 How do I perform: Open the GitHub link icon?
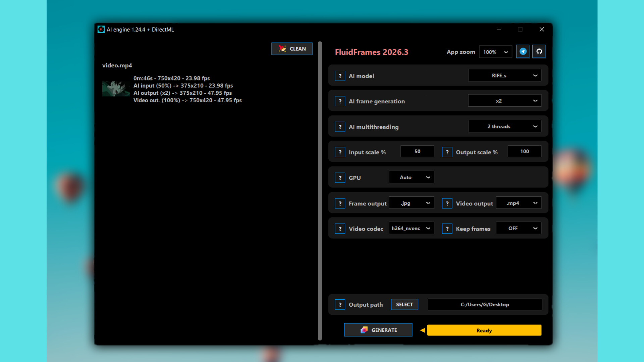coord(539,51)
